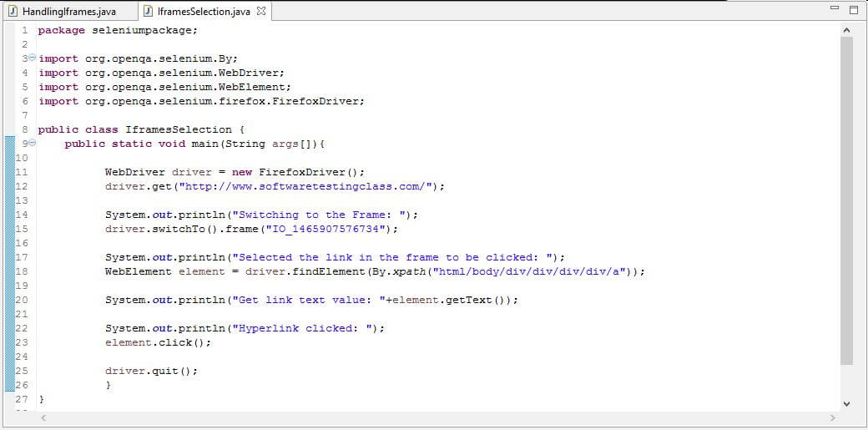Viewport: 868px width, 430px height.
Task: Click the vertical scrollbar thumb
Action: pyautogui.click(x=846, y=200)
